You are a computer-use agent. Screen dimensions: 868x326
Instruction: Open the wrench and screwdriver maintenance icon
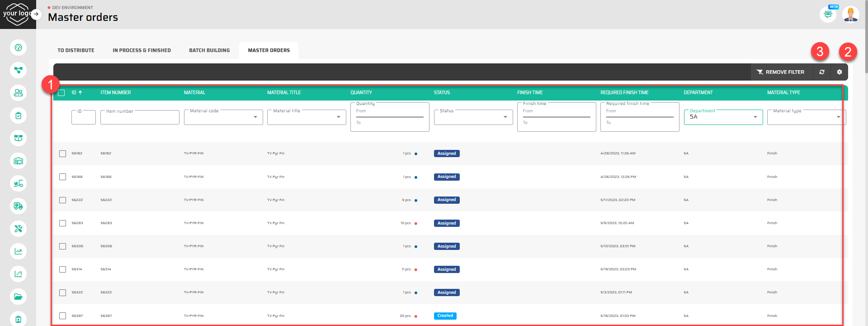(x=18, y=229)
